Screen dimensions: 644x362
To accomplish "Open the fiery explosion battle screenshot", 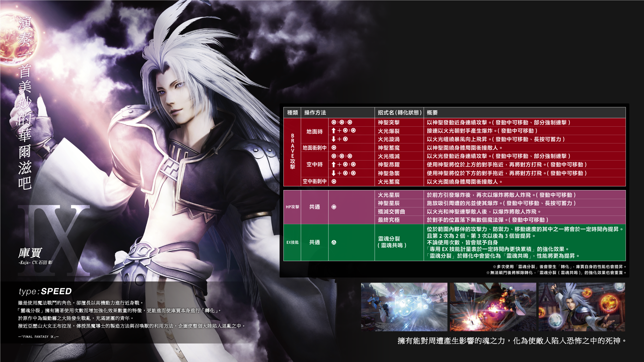I will tap(493, 307).
